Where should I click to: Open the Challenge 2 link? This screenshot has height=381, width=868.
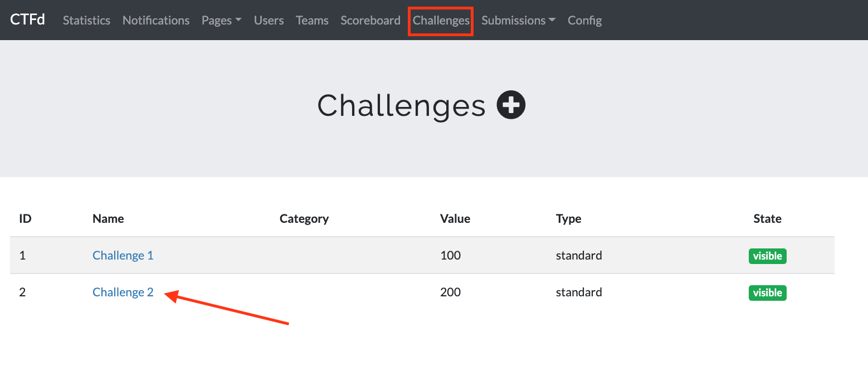(x=123, y=292)
